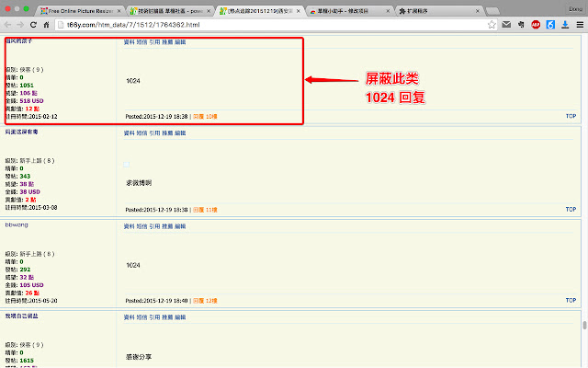Open the Chrome hamburger menu
This screenshot has width=588, height=368.
point(580,25)
